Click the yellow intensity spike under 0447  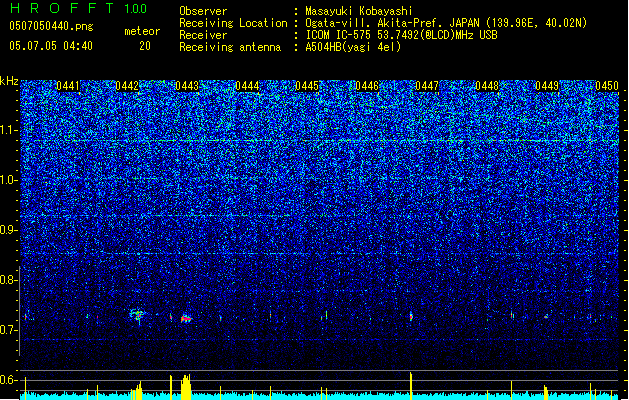pyautogui.click(x=411, y=386)
